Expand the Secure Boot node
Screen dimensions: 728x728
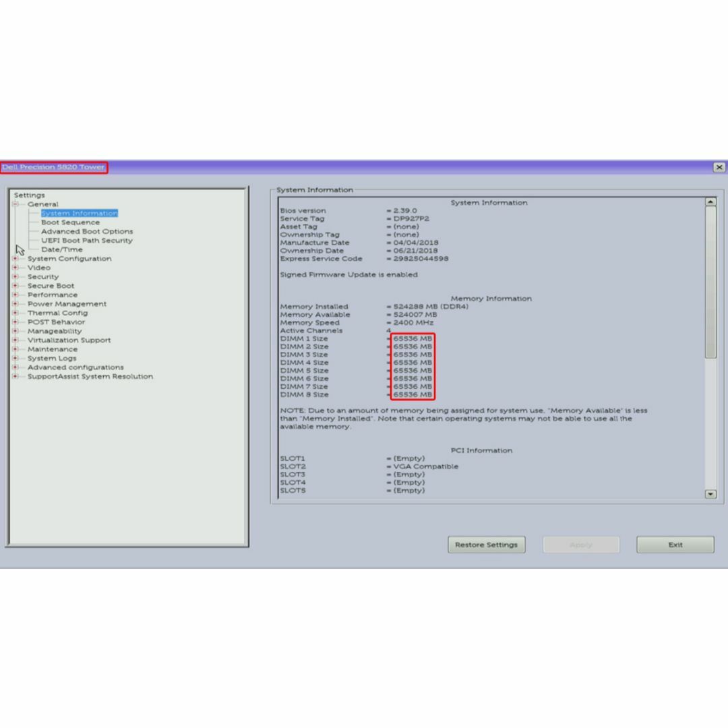pos(16,286)
